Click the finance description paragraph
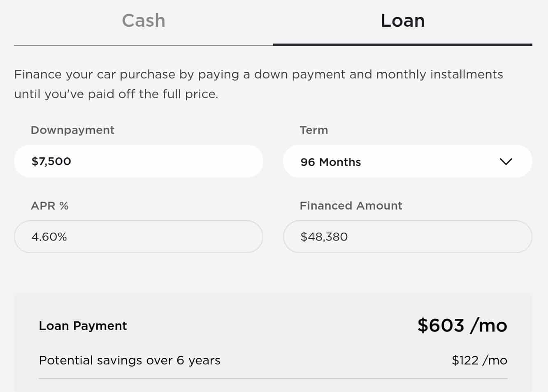 258,84
